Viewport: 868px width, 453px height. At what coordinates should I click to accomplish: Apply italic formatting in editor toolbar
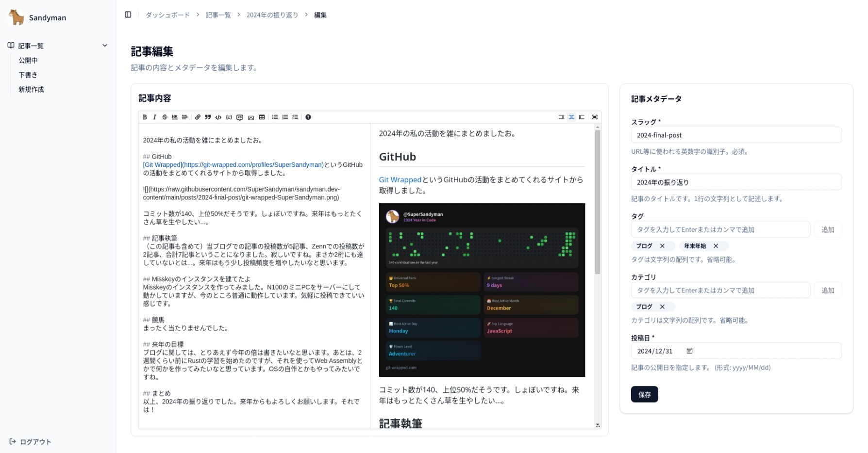pos(154,117)
